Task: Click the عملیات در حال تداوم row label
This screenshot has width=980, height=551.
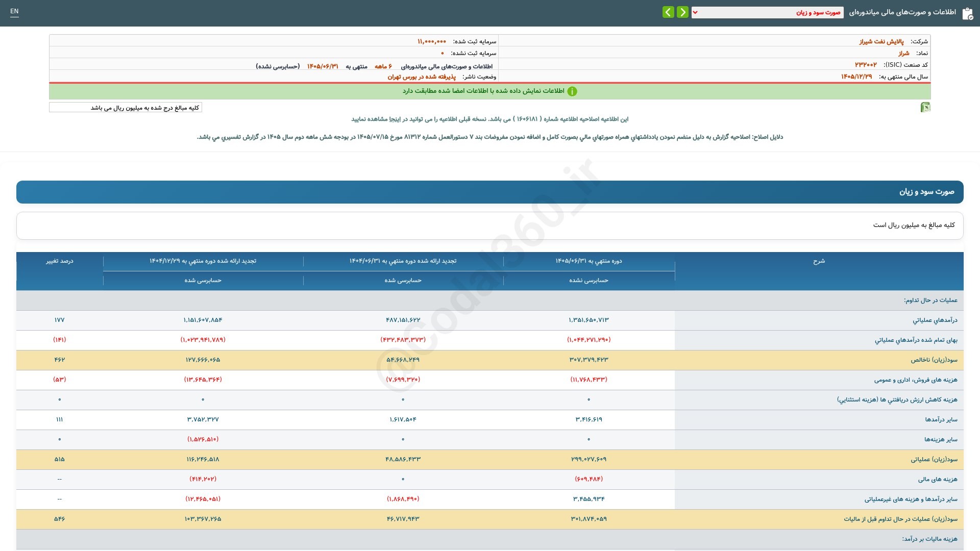Action: click(x=930, y=300)
